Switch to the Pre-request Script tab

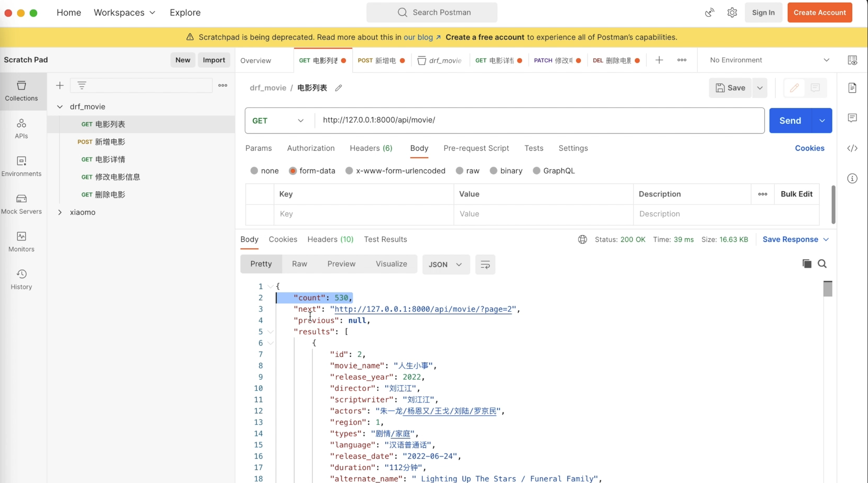click(476, 148)
